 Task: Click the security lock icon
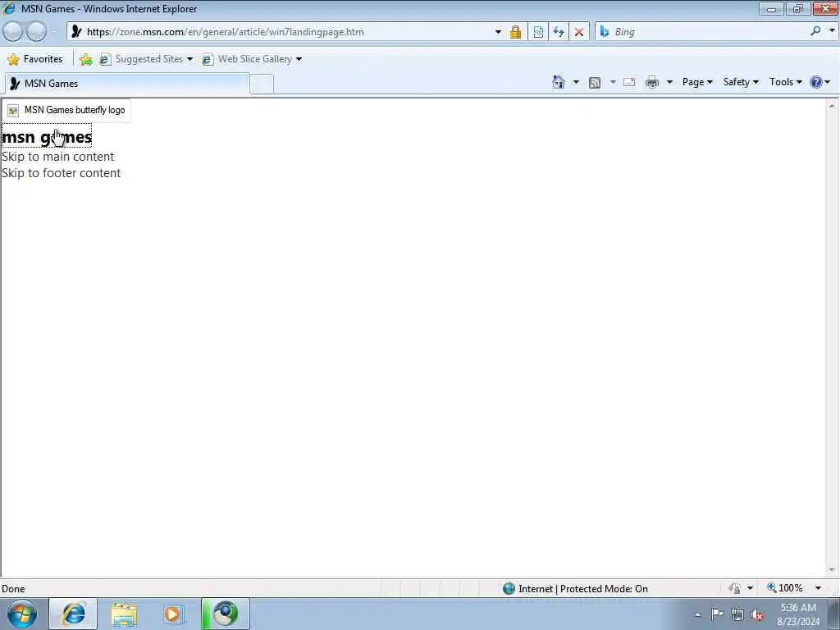coord(515,32)
